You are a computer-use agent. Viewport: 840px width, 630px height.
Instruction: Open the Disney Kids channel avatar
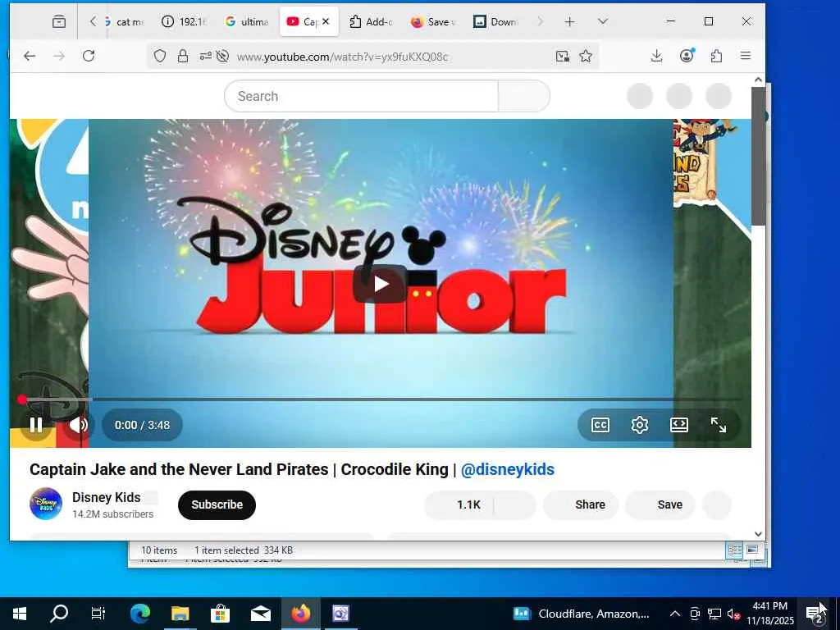(46, 504)
